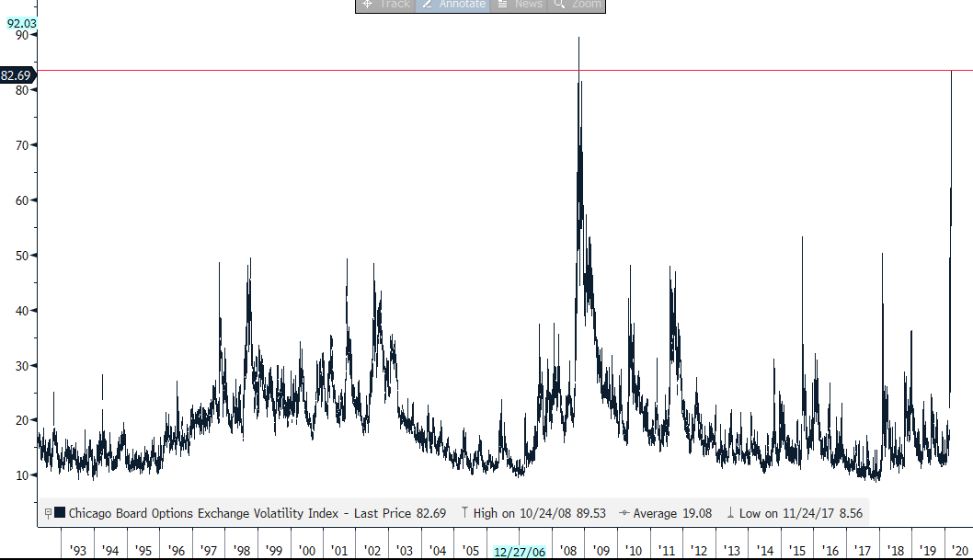Click the highlighted 12/27/06 date label
973x560 pixels.
coord(520,552)
